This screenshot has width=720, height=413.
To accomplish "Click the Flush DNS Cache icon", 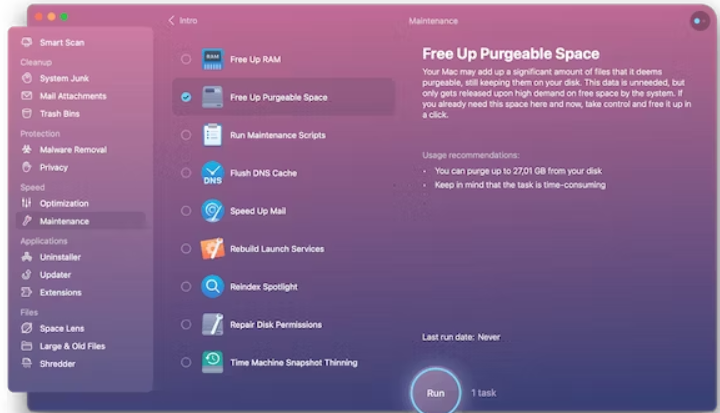I will pyautogui.click(x=212, y=173).
